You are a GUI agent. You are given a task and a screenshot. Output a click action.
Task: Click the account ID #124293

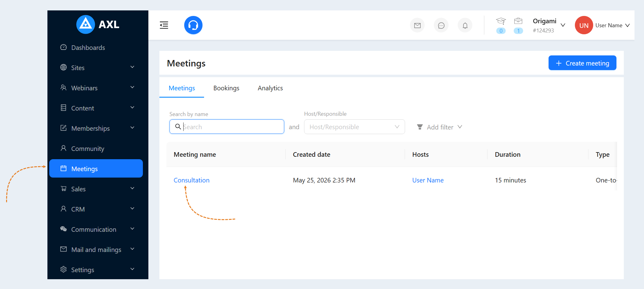[x=543, y=31]
